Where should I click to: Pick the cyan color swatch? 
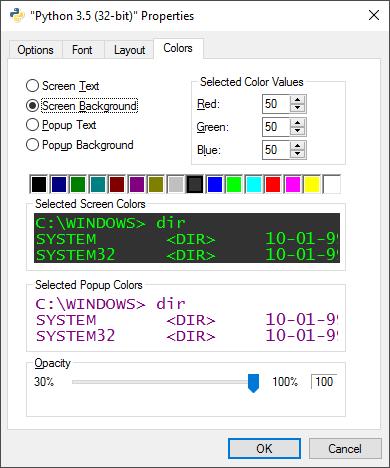tap(254, 184)
